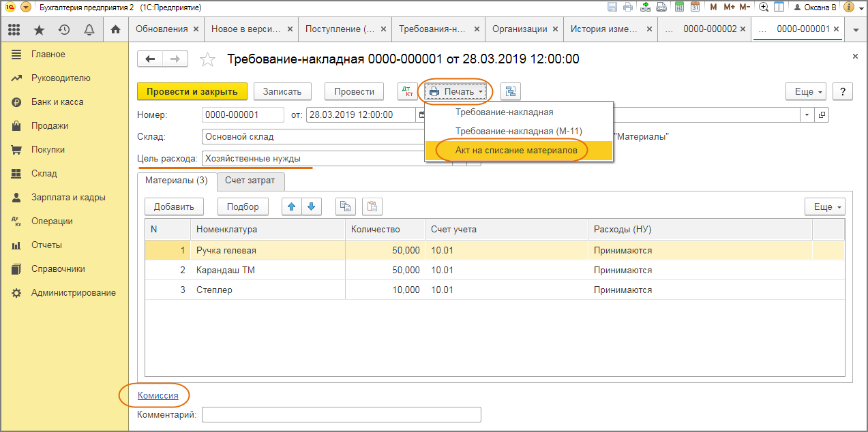The height and width of the screenshot is (432, 868).
Task: Close the Поступление tab
Action: click(x=385, y=29)
